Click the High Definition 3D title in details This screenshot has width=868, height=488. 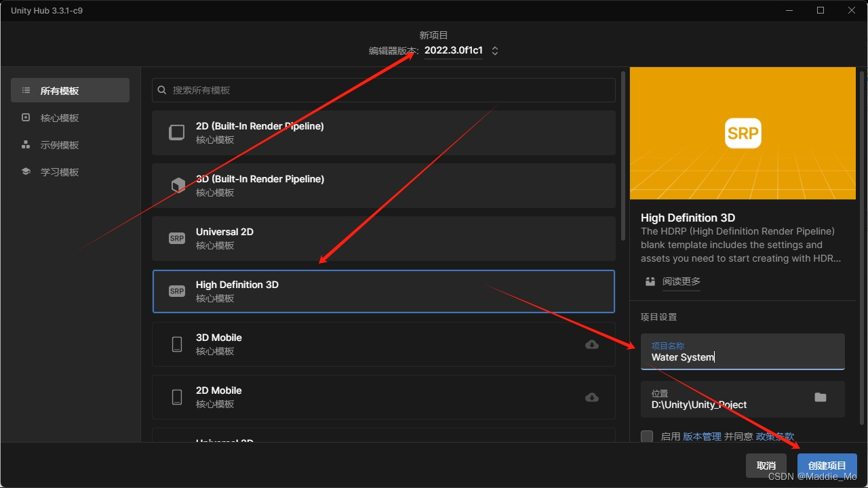tap(688, 218)
